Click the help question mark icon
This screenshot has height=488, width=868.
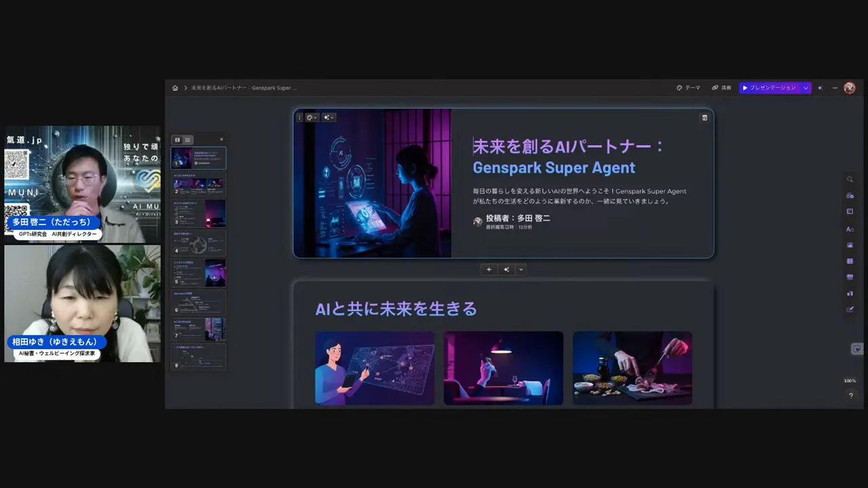850,396
